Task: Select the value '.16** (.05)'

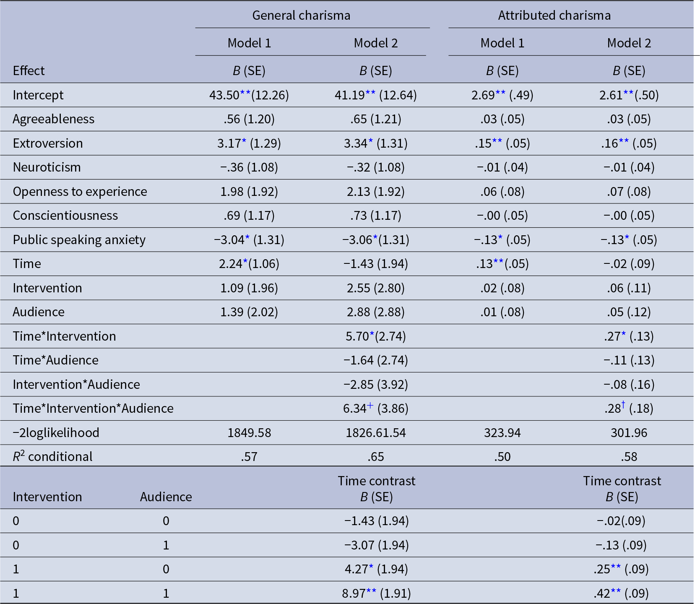Action: pos(629,143)
